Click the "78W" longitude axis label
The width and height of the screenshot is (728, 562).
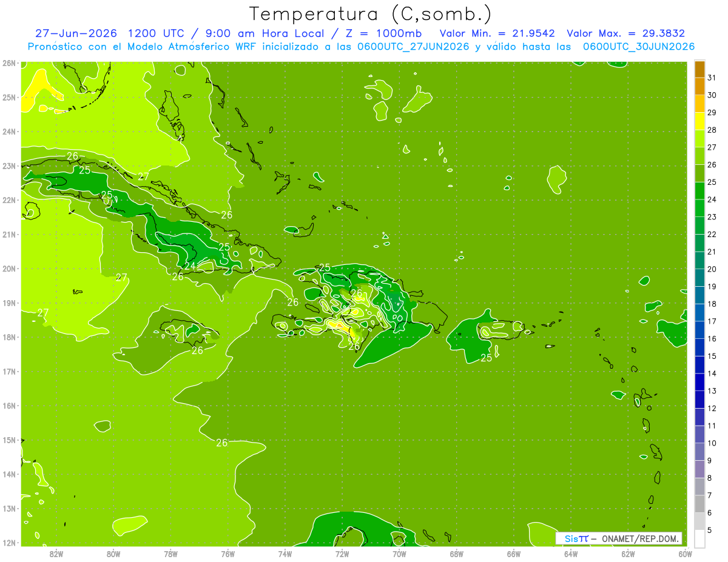pyautogui.click(x=170, y=554)
